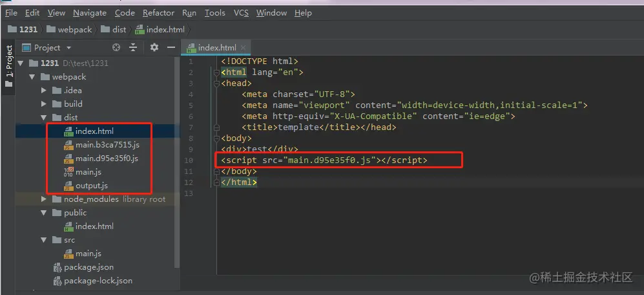Place cursor on the DOCTYPE html line
This screenshot has width=644, height=295.
(x=260, y=61)
